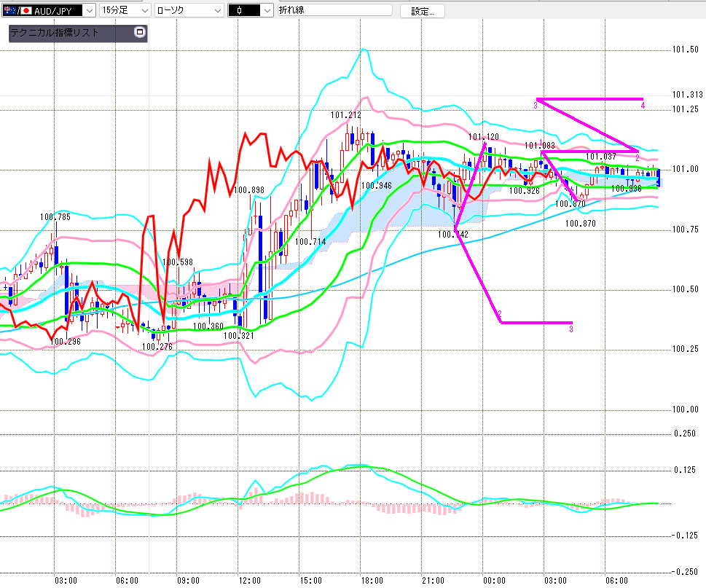
Task: Expand the 15分足 timeframe dropdown
Action: [x=144, y=11]
